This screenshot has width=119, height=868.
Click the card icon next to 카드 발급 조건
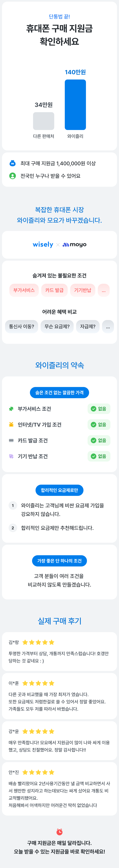[x=11, y=440]
